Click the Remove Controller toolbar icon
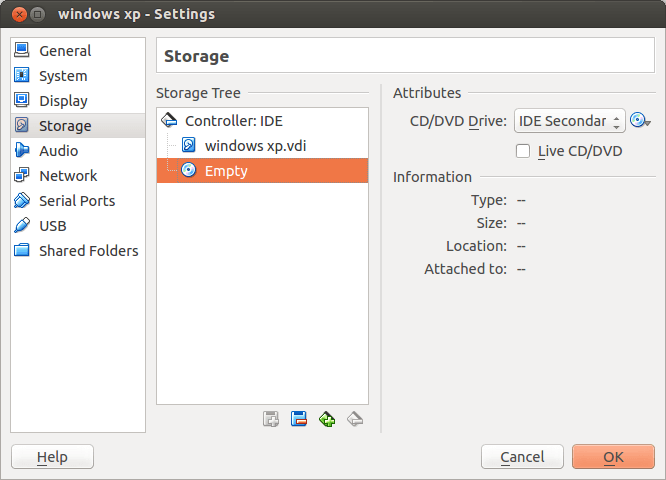 [299, 419]
